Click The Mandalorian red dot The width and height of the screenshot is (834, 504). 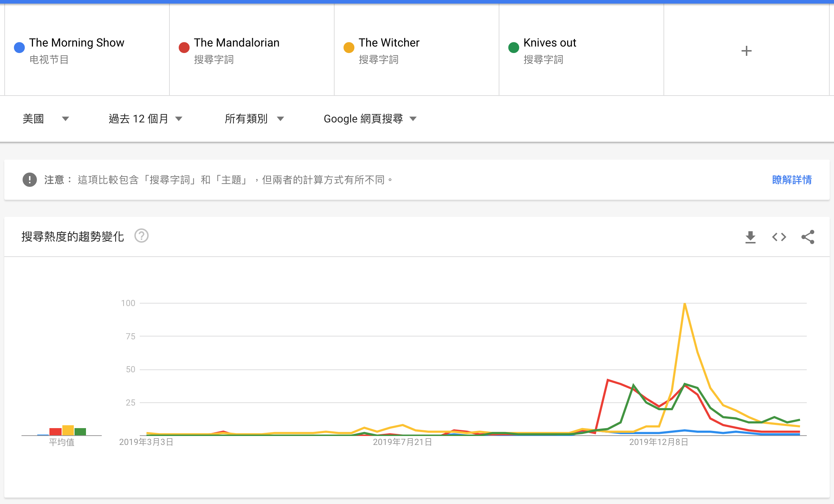[184, 47]
